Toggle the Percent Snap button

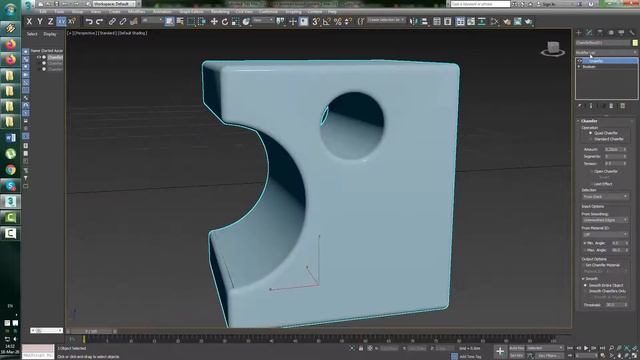338,22
